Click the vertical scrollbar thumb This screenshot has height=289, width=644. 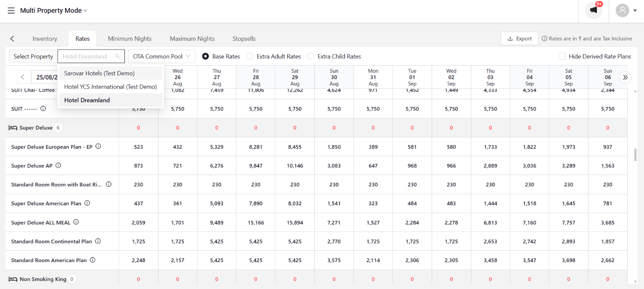point(635,154)
